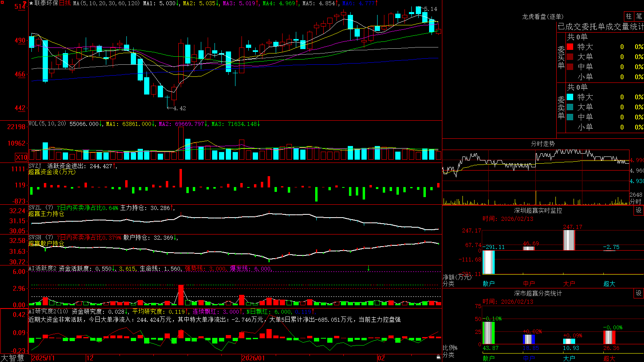
Task: Select the dark red 大单 buy-order square
Action: point(570,57)
